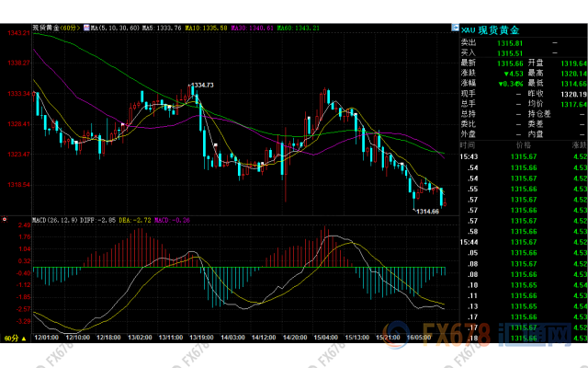This screenshot has width=588, height=368.
Task: Click the purple MA30:1340.61 label
Action: 252,29
